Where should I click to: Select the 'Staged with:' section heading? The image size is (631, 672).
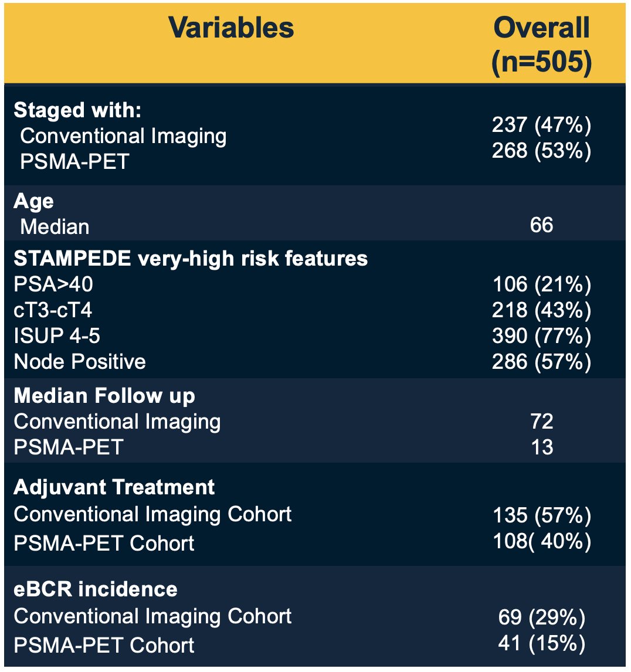pyautogui.click(x=77, y=110)
